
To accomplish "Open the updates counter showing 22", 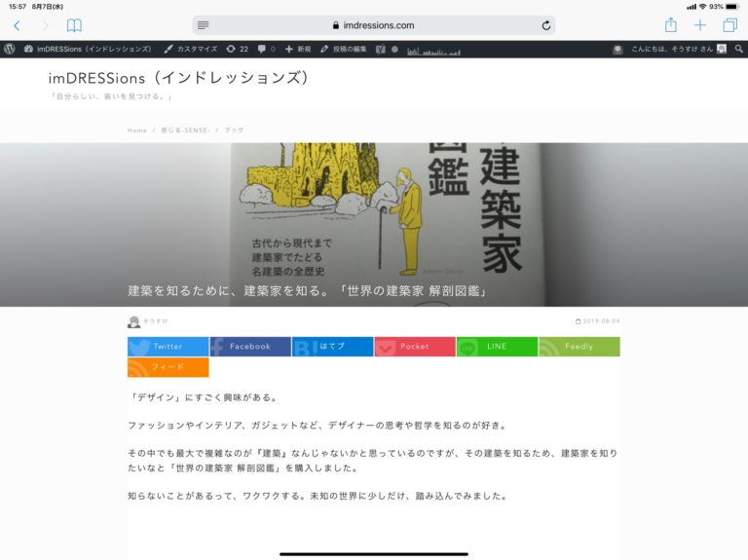I will (x=237, y=49).
